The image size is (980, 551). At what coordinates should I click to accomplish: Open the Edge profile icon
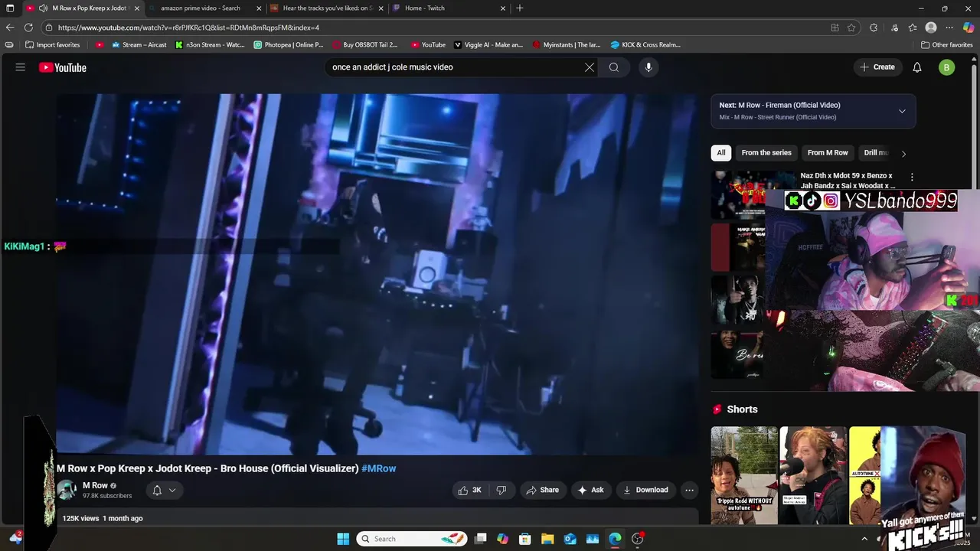click(931, 28)
